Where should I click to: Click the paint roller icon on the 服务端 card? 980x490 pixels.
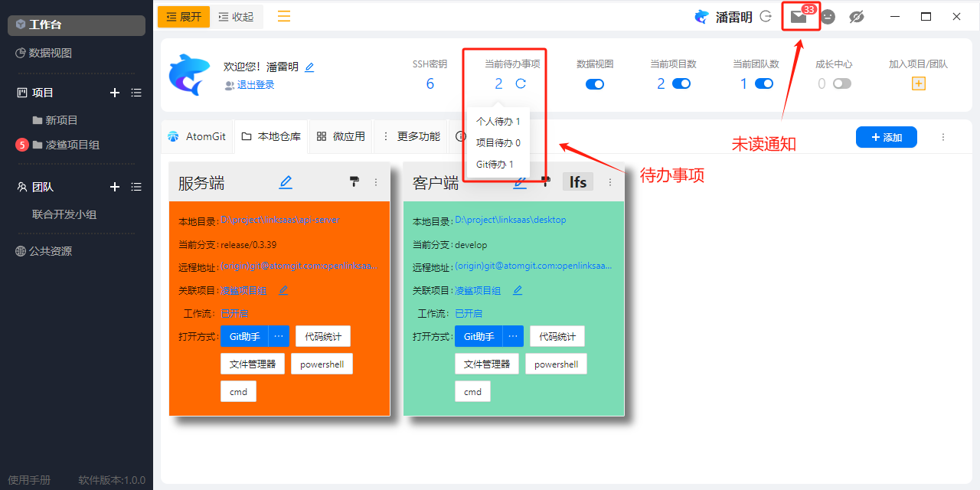[x=354, y=181]
